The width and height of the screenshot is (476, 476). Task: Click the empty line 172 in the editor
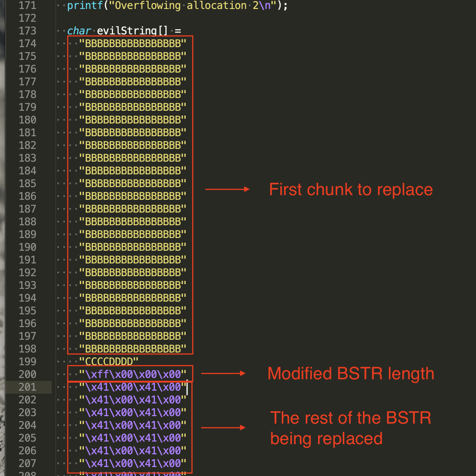click(150, 18)
